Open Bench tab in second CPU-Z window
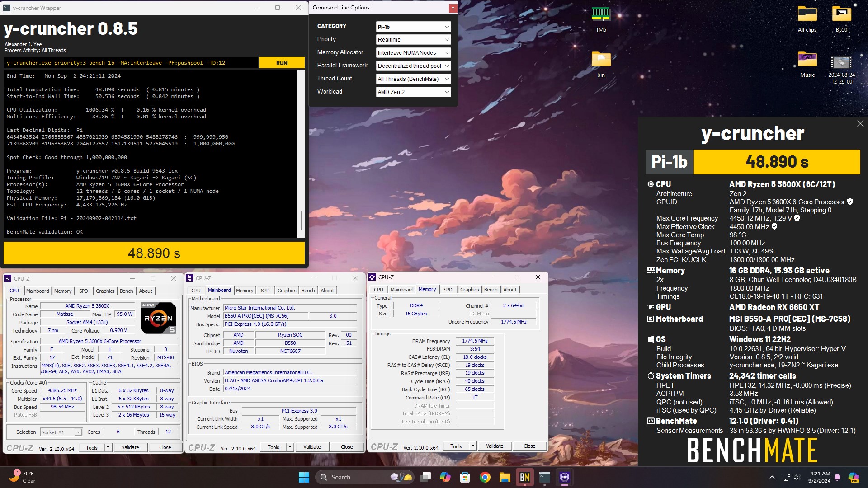This screenshot has width=868, height=488. 308,291
